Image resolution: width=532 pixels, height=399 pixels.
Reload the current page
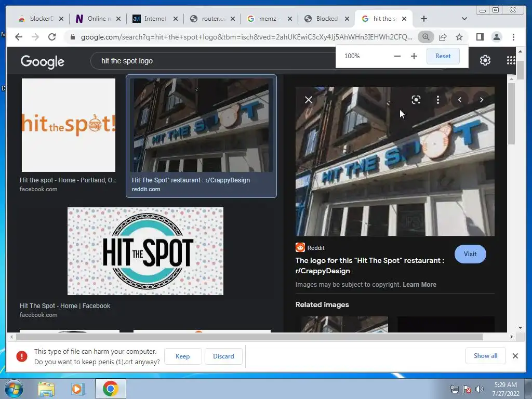[x=52, y=37]
